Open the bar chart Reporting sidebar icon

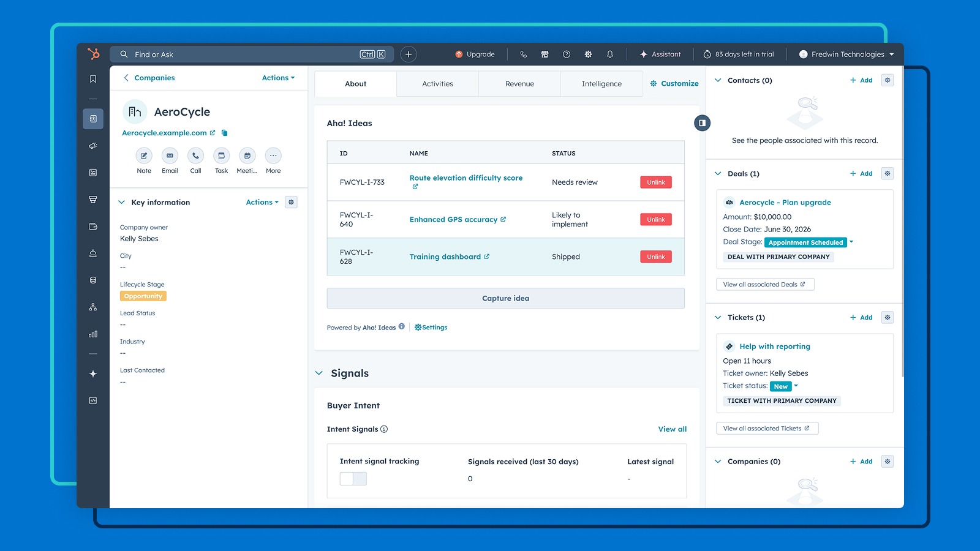click(93, 334)
